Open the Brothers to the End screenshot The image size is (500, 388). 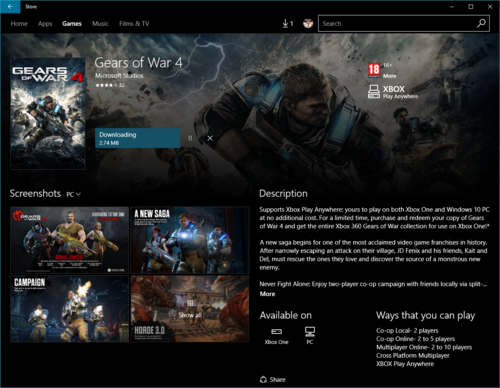tap(69, 240)
